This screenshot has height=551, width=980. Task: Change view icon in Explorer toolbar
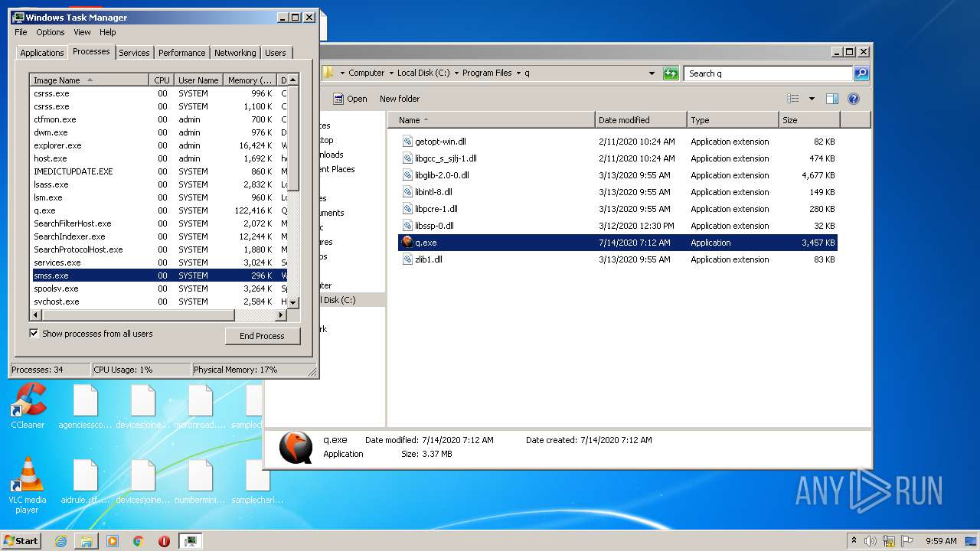pos(793,99)
